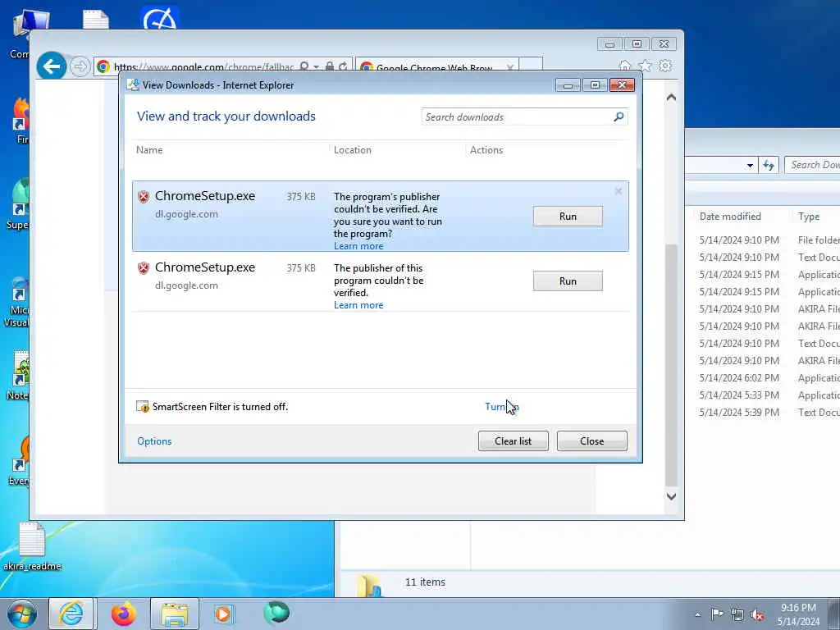Open a new tab in Internet Explorer
Screen dimensions: 840x630
coord(531,66)
